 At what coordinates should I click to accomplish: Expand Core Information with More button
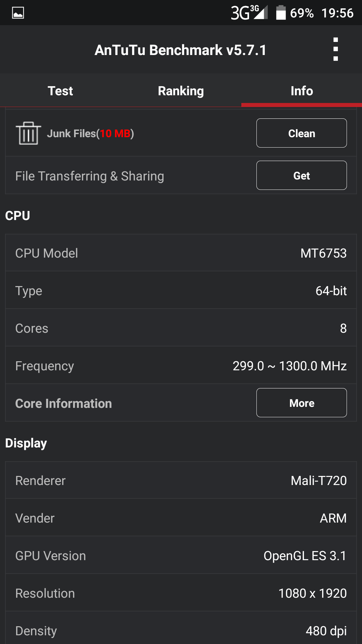(x=301, y=403)
